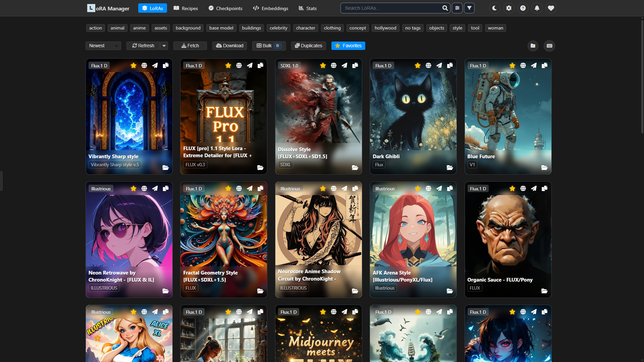Toggle the Favorites filter button
Image resolution: width=644 pixels, height=362 pixels.
point(348,46)
